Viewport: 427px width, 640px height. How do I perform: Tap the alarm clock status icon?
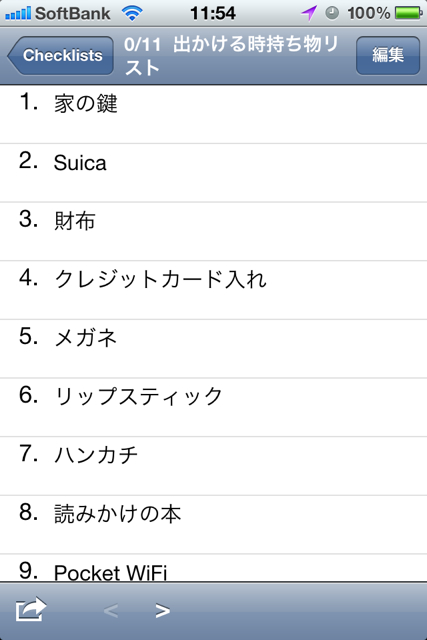(x=332, y=13)
